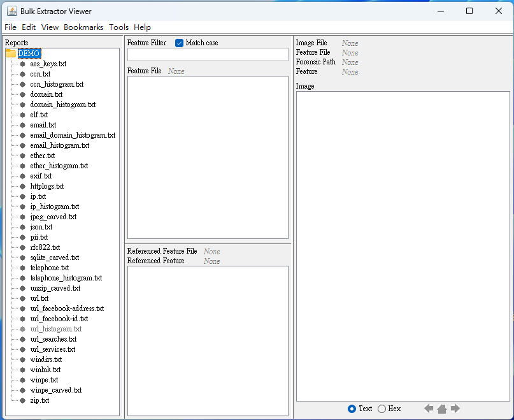Select rfc822.txt feature file
514x420 pixels.
(45, 247)
